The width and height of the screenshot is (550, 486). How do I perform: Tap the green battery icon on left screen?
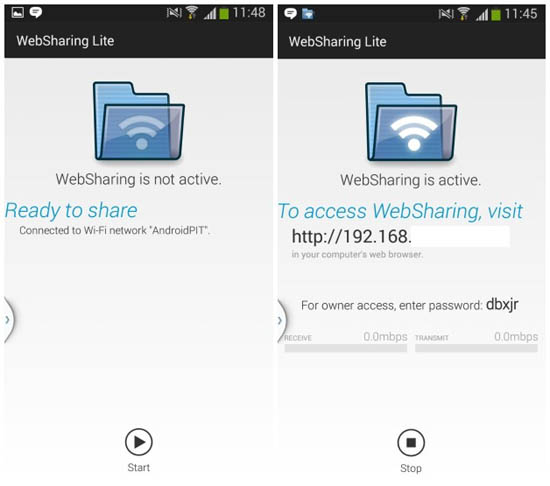pos(224,14)
